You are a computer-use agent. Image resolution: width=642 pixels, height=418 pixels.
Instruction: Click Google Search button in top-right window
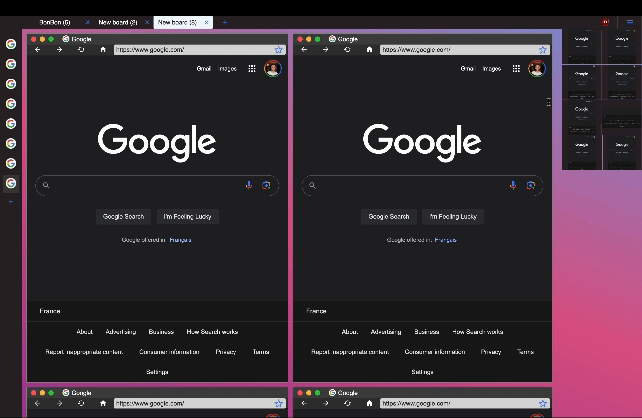389,217
